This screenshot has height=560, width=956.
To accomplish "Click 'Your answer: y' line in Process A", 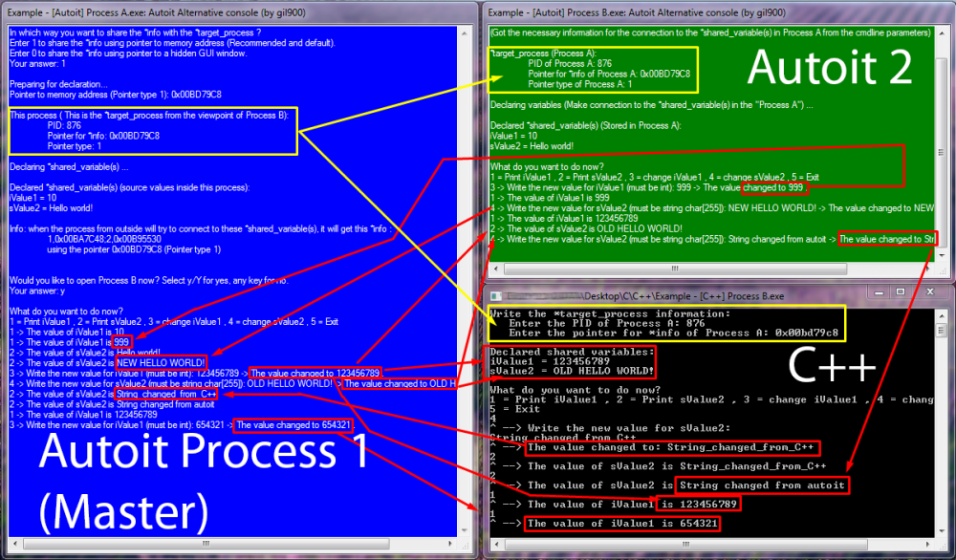I will point(38,291).
